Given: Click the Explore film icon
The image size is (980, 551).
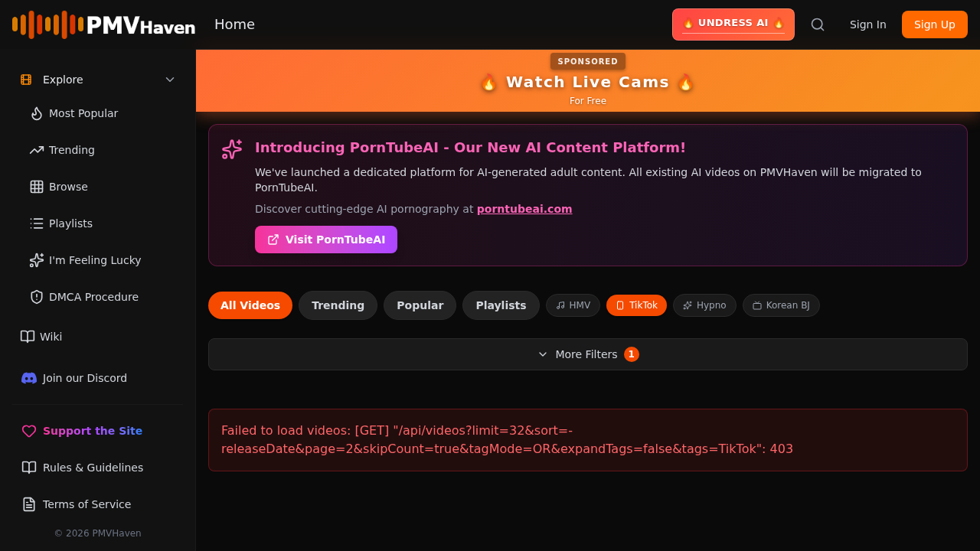Looking at the screenshot, I should 26,80.
